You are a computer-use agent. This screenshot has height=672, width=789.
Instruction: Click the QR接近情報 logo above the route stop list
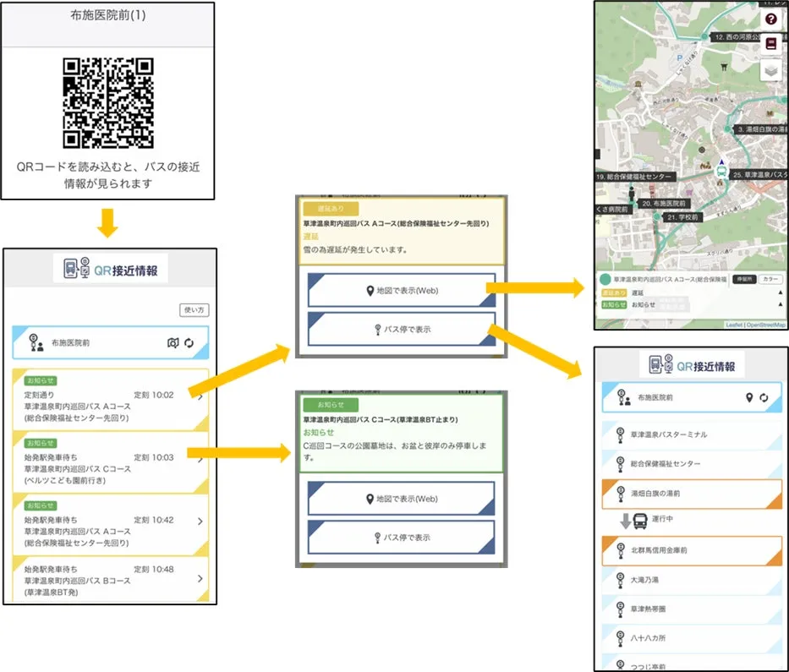[692, 365]
